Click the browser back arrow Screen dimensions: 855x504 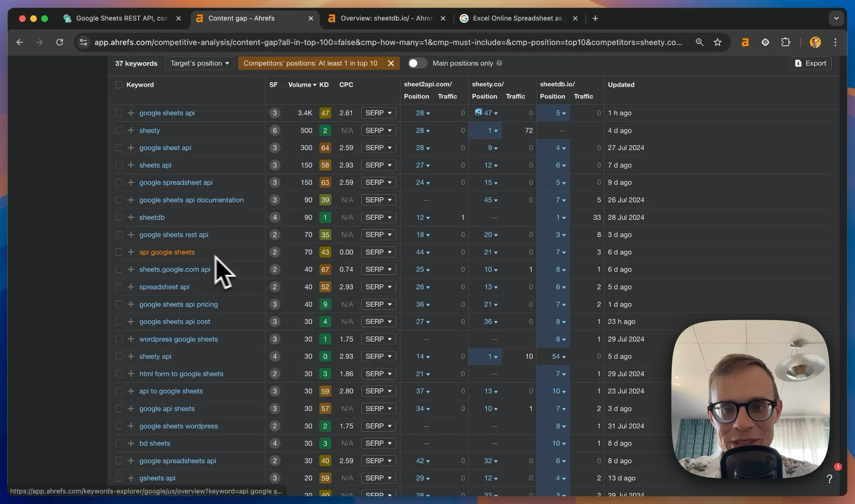click(20, 42)
